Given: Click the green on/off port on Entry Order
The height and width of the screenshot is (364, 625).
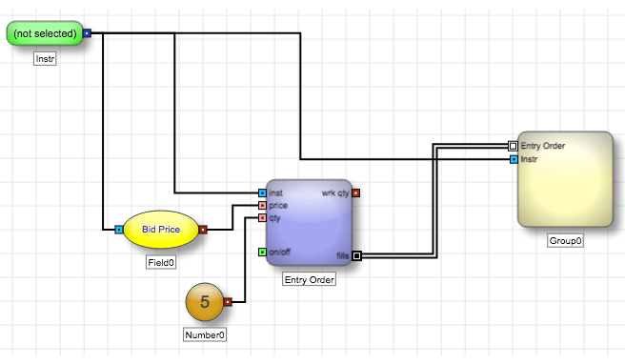Looking at the screenshot, I should 262,252.
